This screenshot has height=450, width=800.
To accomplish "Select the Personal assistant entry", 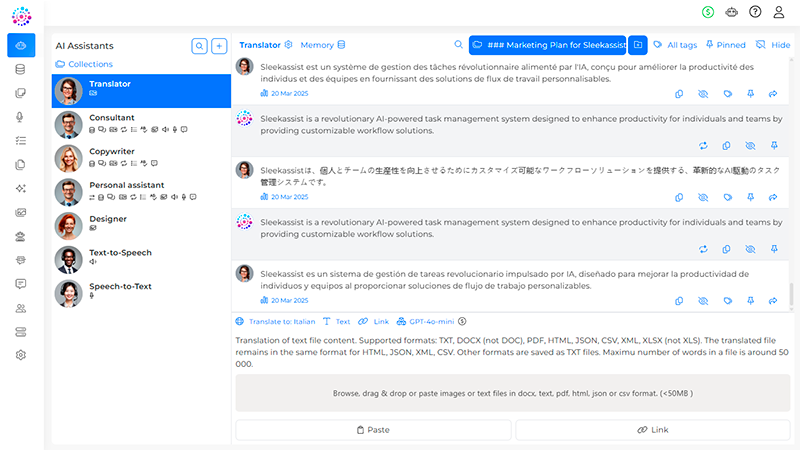I will click(141, 192).
